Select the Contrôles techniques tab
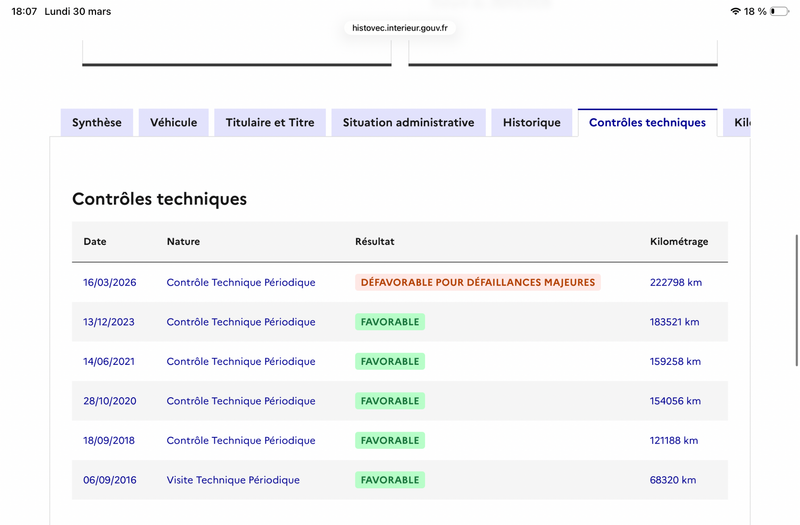 click(x=647, y=123)
